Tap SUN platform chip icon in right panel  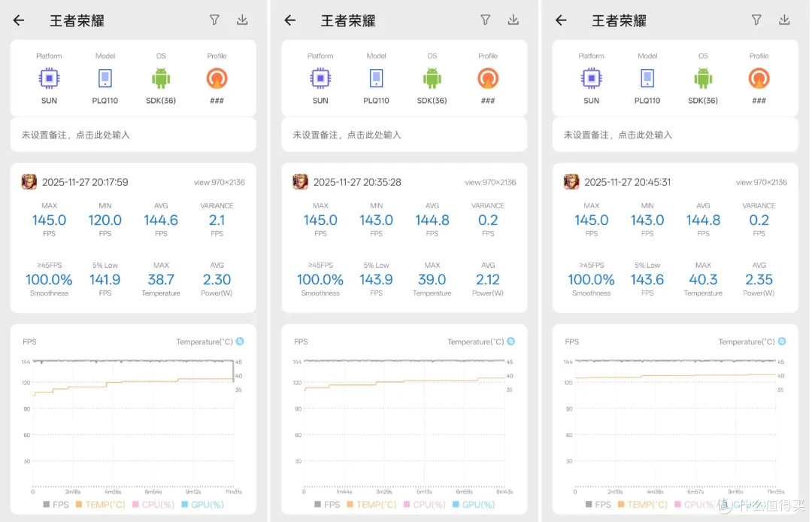pos(592,78)
